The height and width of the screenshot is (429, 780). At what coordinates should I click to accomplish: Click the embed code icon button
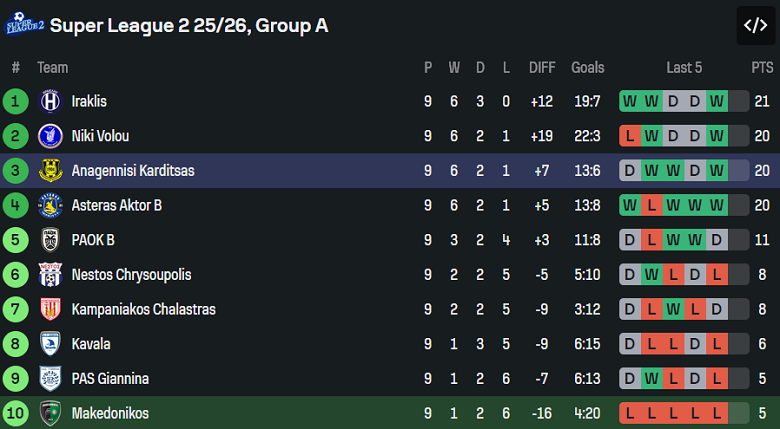point(754,26)
